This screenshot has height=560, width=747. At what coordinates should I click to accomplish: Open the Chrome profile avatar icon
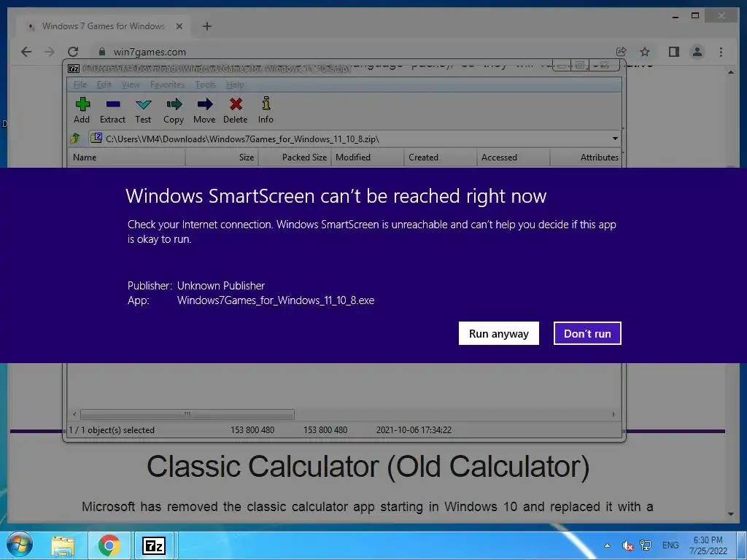[697, 52]
